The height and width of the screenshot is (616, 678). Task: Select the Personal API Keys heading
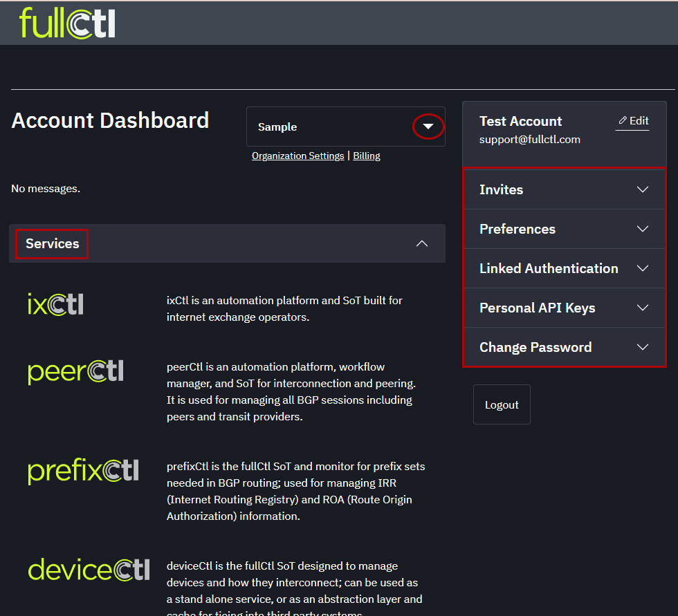(x=537, y=308)
